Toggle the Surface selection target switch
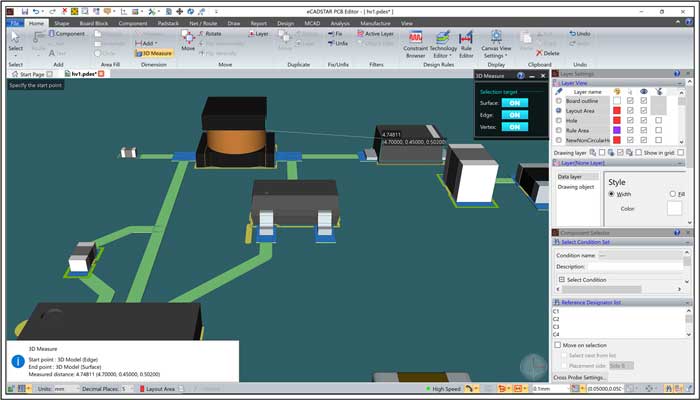The width and height of the screenshot is (700, 400). [514, 102]
